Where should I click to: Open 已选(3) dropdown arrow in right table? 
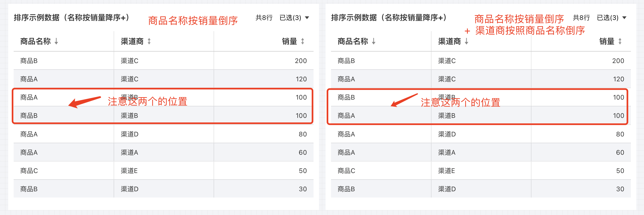624,18
